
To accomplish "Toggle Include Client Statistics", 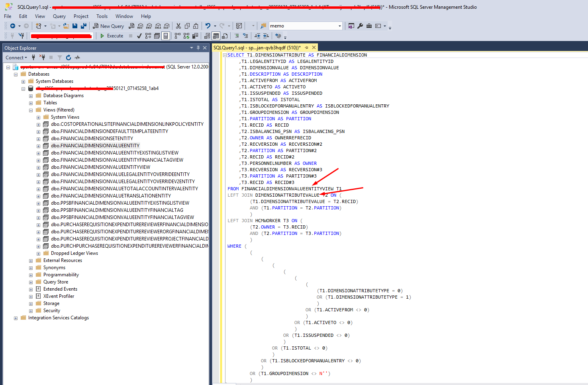I will tap(195, 36).
